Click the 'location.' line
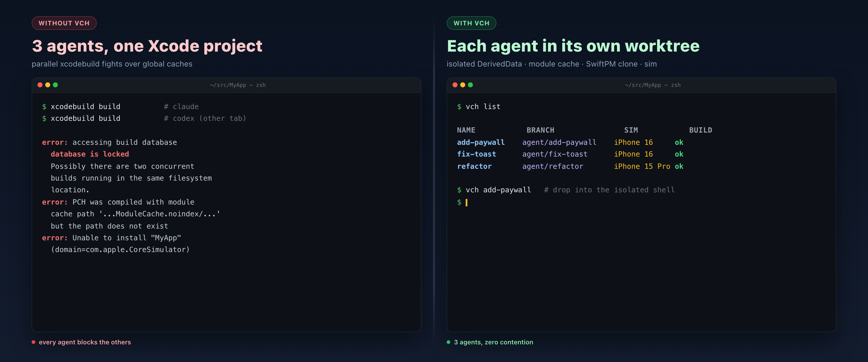Image resolution: width=868 pixels, height=362 pixels. pyautogui.click(x=70, y=190)
